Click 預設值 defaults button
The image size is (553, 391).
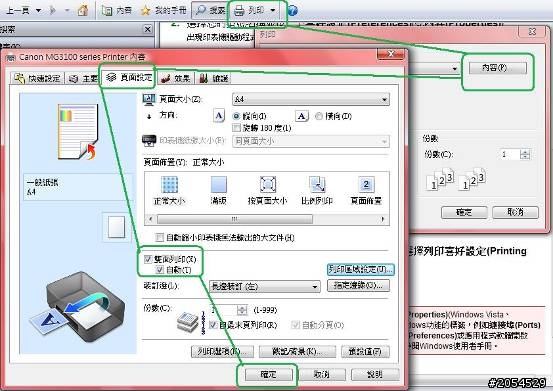point(365,352)
